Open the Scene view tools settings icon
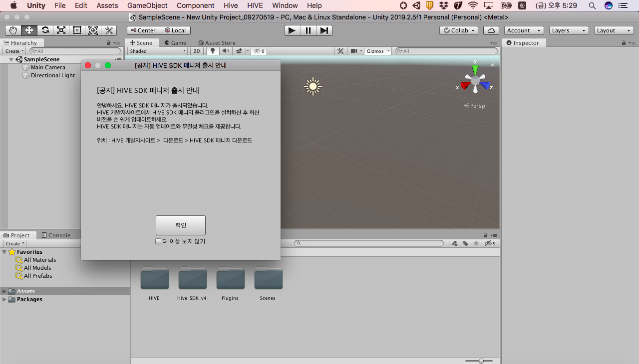Screen dimensions: 639x364 click(340, 51)
